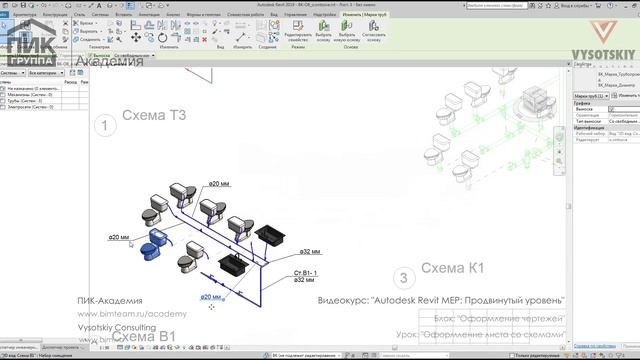640x360 pixels.
Task: Expand the Механизмы tree row
Action: pos(3,94)
